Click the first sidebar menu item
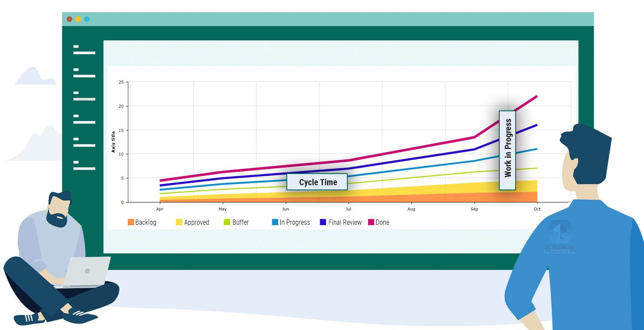The image size is (644, 330). click(84, 50)
